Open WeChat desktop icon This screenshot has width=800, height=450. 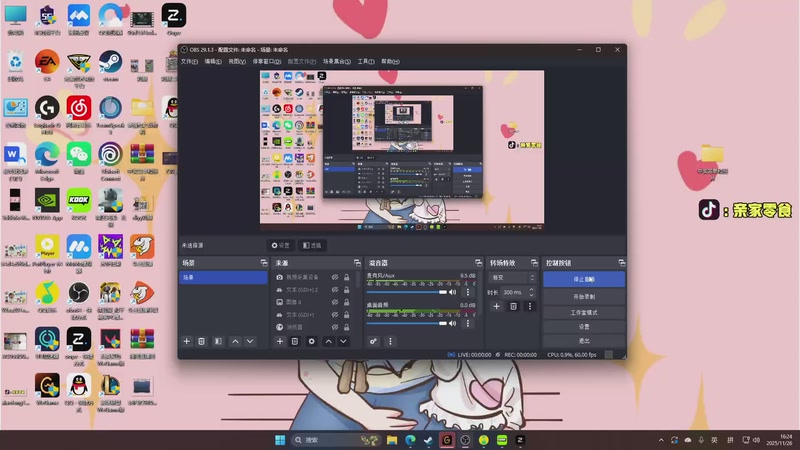click(79, 154)
